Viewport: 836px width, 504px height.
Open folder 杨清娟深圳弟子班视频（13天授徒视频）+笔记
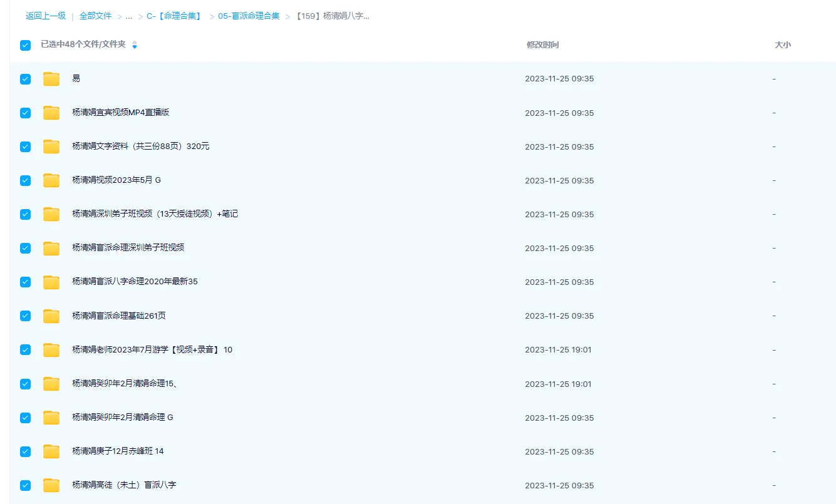coord(155,214)
